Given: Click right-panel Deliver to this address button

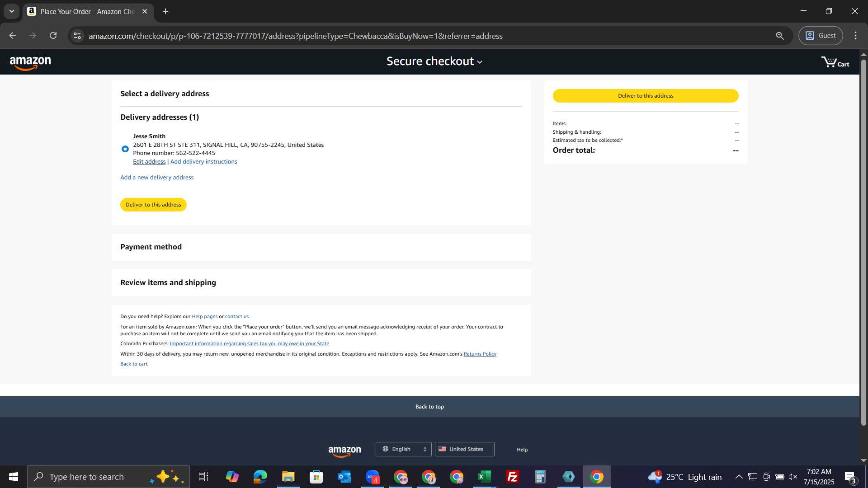Looking at the screenshot, I should 646,96.
